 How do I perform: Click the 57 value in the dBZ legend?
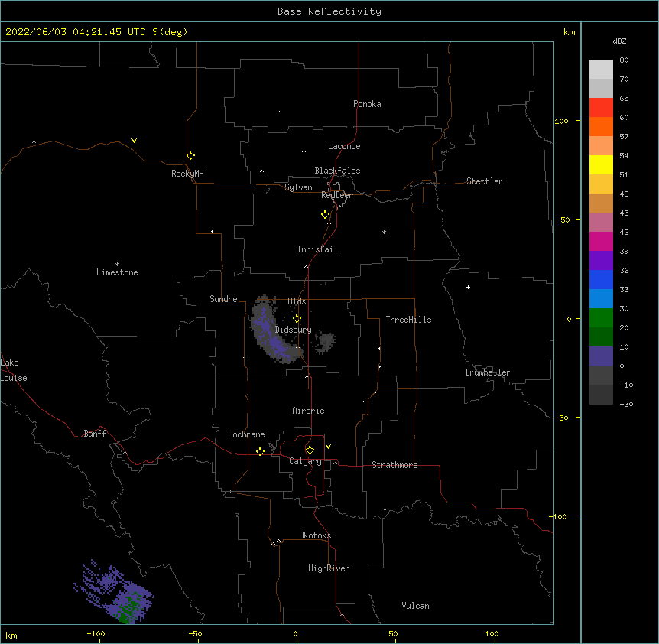coord(624,136)
